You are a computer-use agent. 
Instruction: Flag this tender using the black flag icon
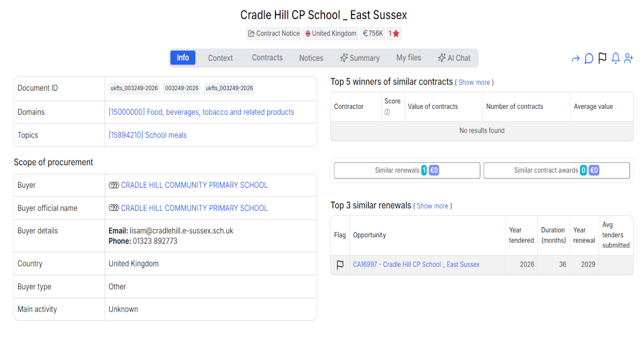pos(602,58)
